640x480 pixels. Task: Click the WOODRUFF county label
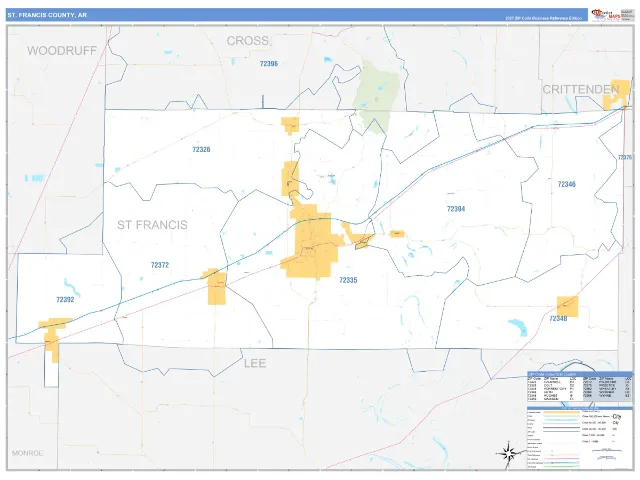62,51
